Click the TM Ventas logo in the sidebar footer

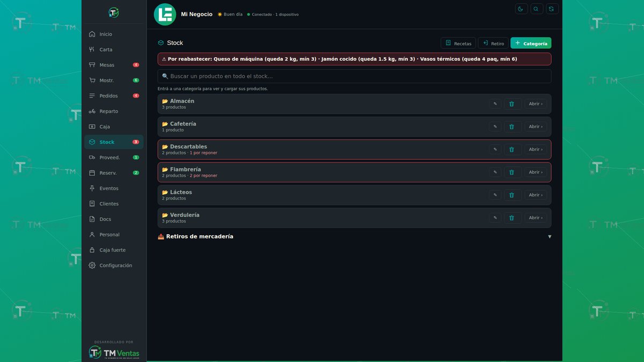(x=114, y=352)
